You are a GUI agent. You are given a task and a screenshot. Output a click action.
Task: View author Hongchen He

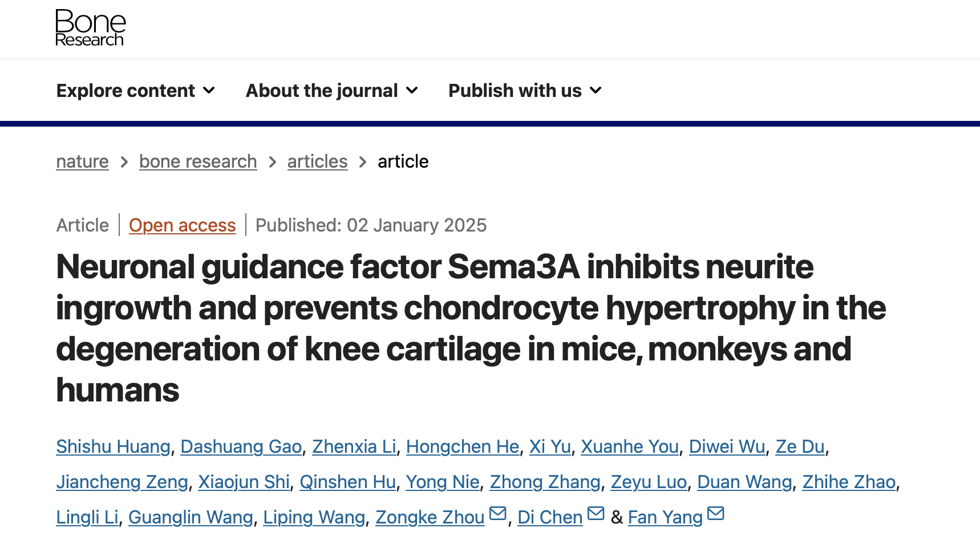tap(462, 447)
